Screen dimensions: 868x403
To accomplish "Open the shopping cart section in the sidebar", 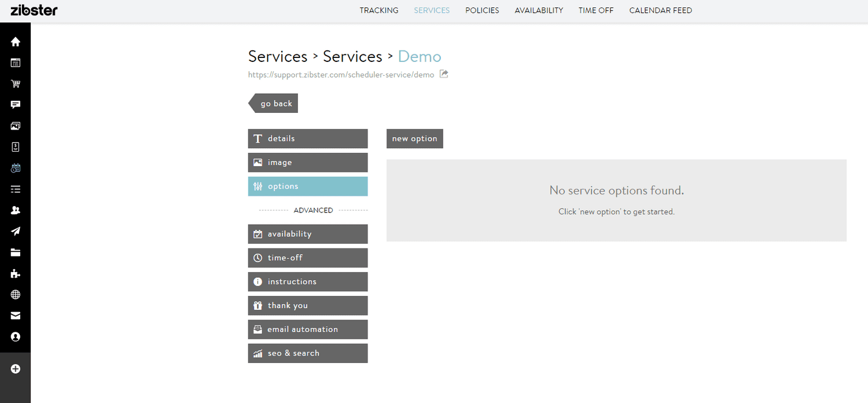I will 15,83.
